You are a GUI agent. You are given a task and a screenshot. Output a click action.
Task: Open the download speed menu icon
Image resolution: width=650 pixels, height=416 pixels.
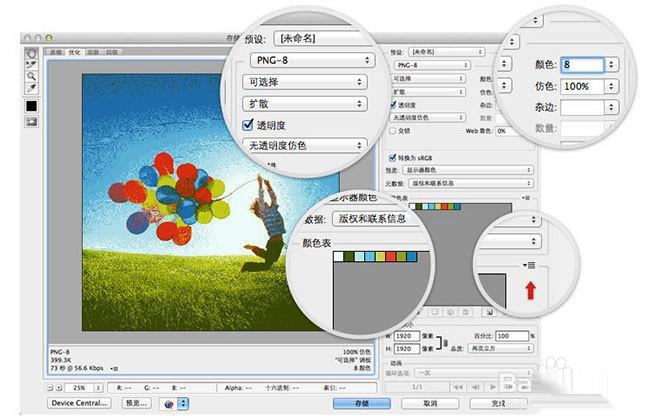(114, 368)
